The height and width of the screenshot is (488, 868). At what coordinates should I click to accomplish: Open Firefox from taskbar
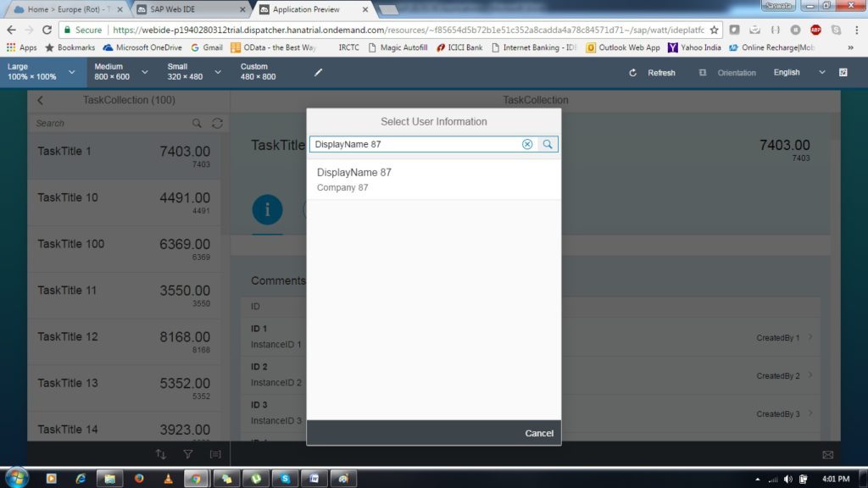coord(139,479)
